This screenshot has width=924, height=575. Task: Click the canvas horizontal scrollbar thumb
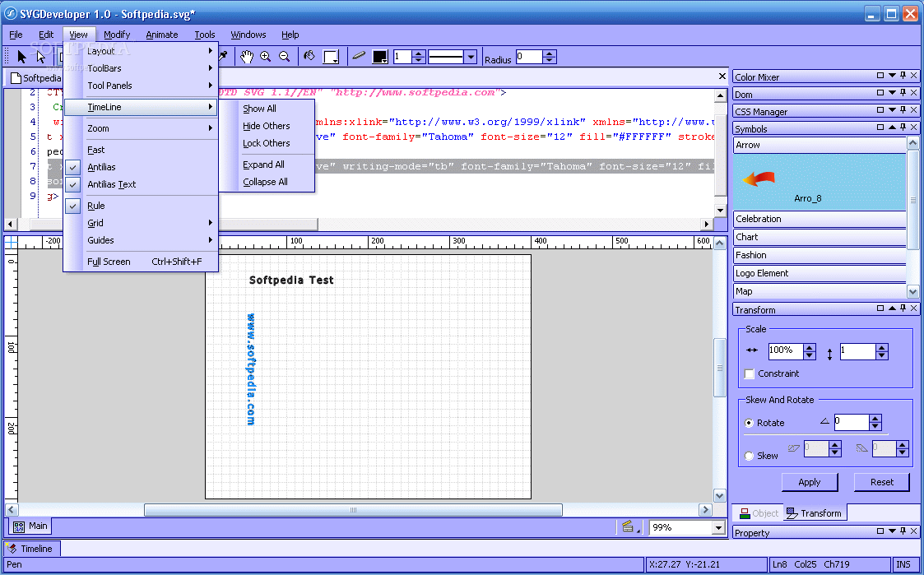tap(353, 510)
